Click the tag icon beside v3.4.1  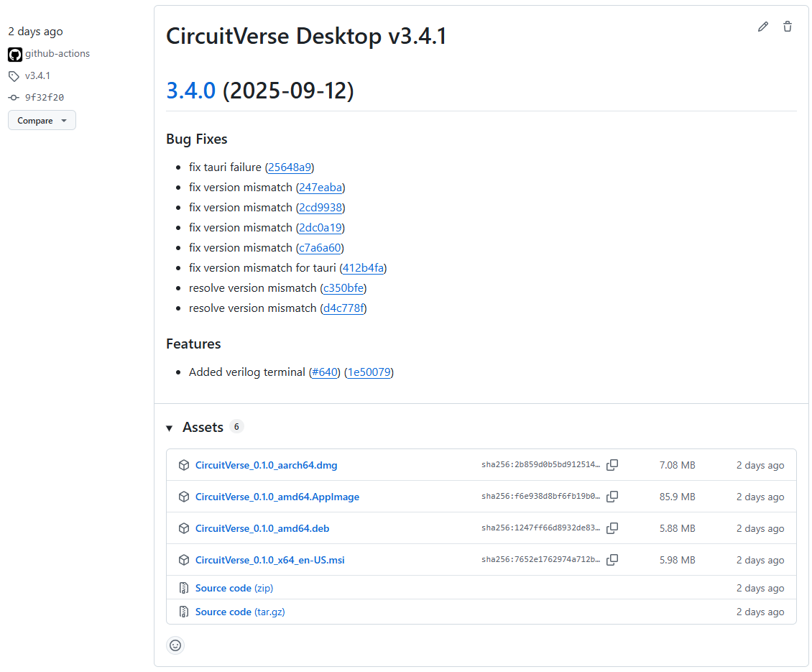pyautogui.click(x=13, y=75)
